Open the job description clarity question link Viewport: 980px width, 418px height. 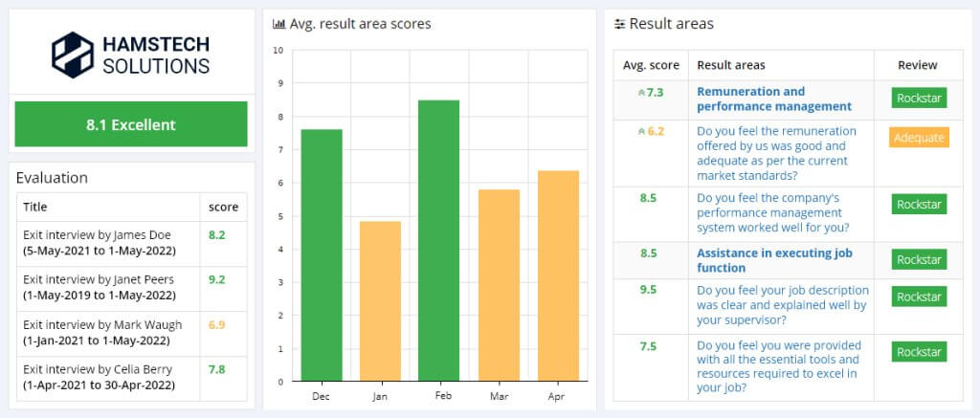tap(782, 305)
